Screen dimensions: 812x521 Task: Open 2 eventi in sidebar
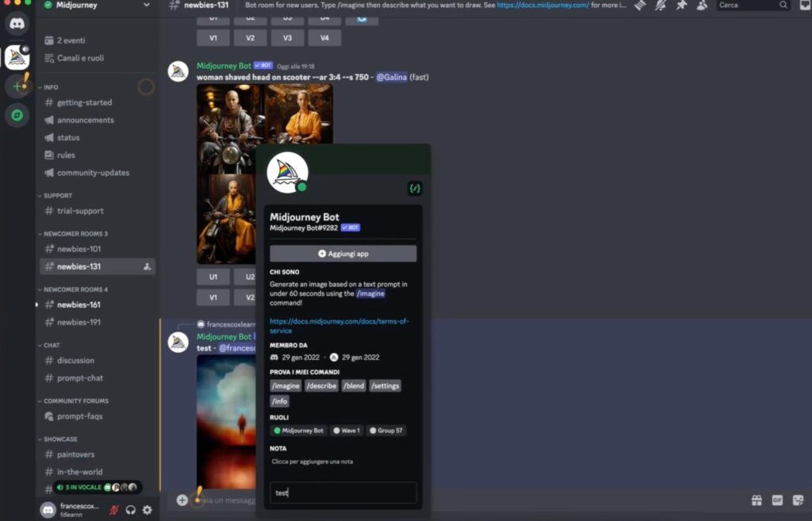71,40
